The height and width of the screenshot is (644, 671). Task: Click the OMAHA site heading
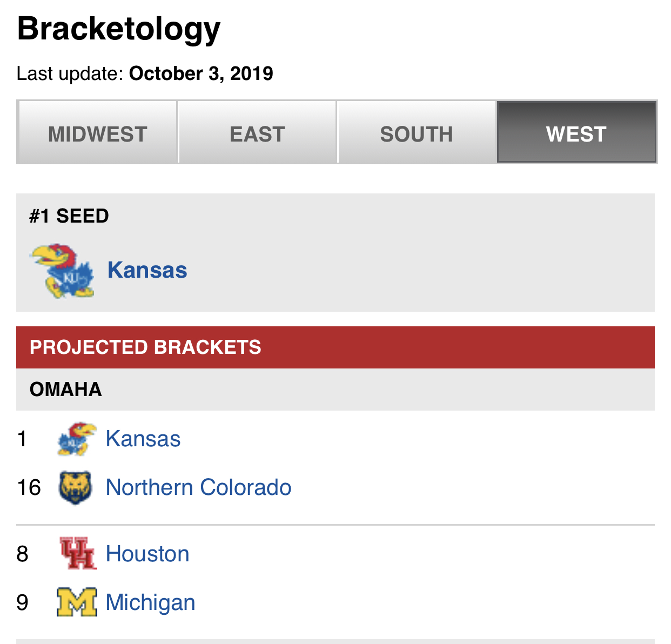(x=66, y=390)
